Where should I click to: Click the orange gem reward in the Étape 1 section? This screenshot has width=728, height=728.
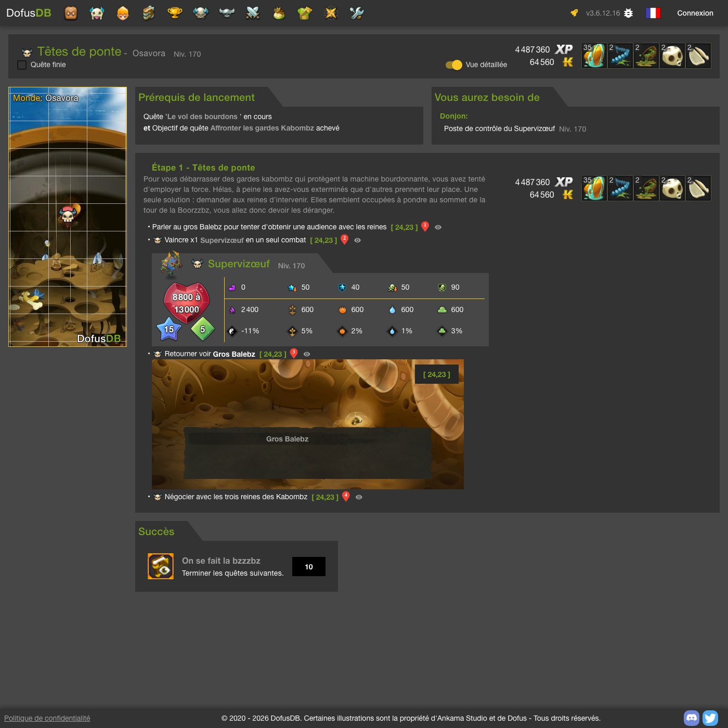click(x=594, y=188)
